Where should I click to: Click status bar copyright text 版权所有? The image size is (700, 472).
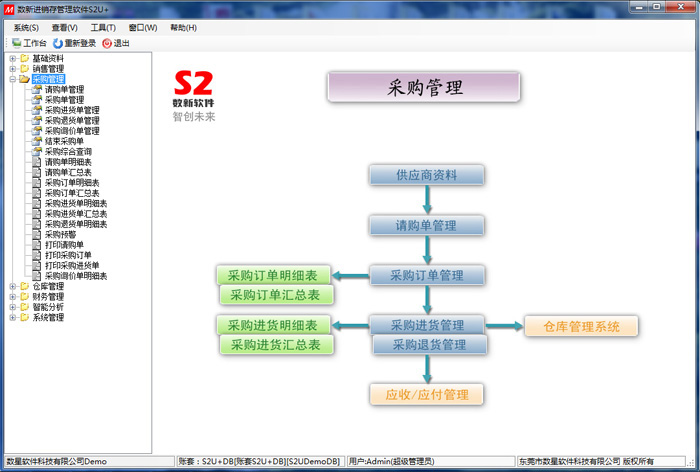pos(638,461)
